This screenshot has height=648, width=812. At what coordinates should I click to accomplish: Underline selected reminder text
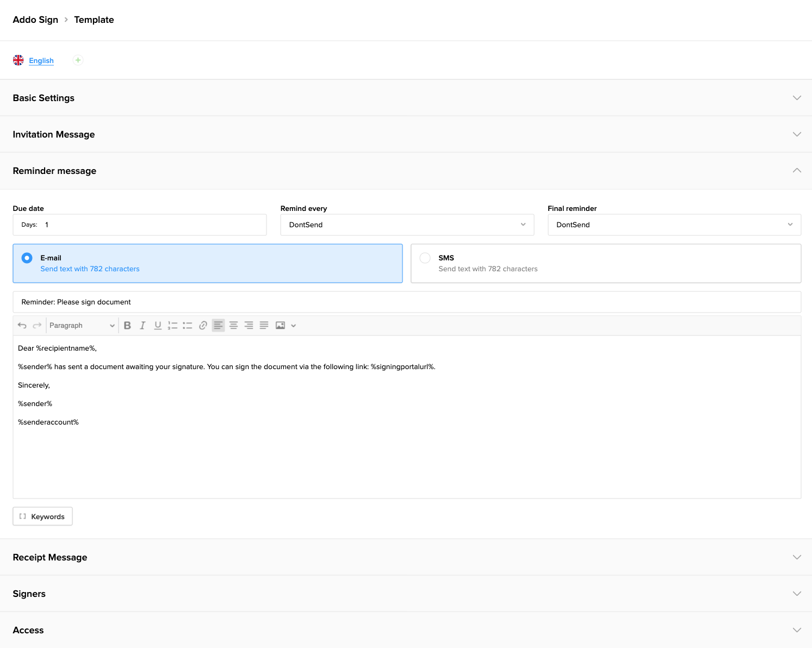tap(158, 325)
